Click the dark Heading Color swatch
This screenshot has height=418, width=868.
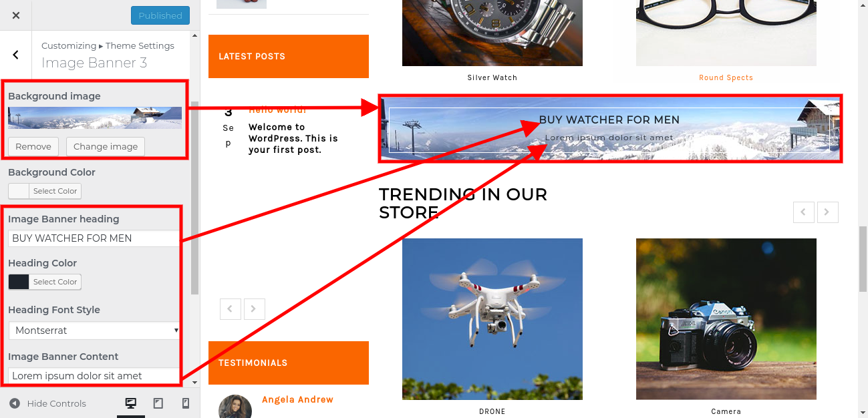(x=19, y=282)
